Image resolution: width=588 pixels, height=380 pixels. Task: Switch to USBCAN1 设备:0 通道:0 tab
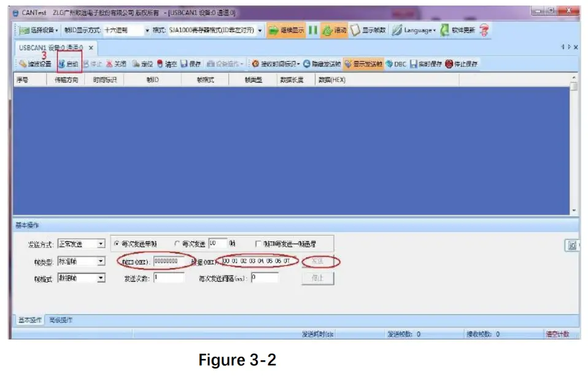pyautogui.click(x=51, y=48)
